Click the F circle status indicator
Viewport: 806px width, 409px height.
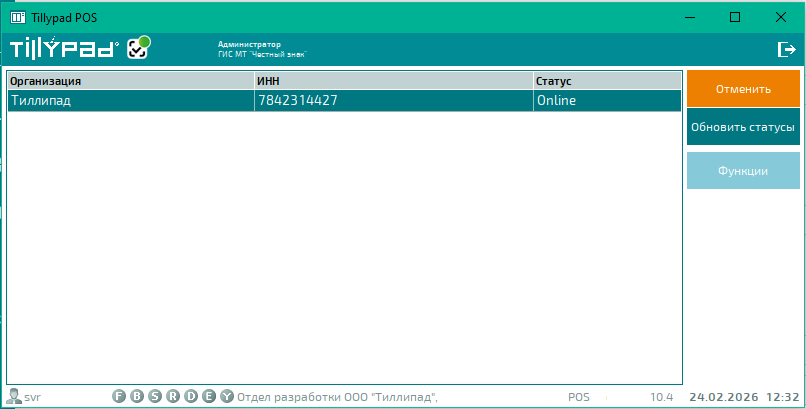click(x=120, y=397)
